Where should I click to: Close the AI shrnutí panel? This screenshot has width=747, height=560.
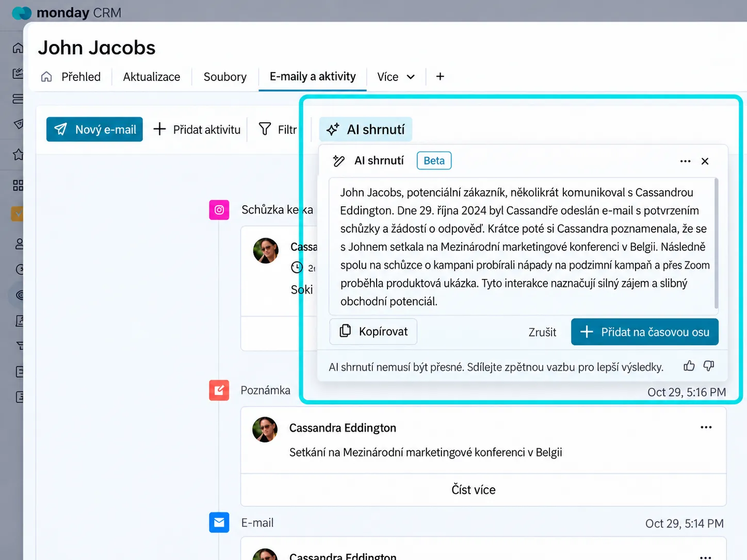pyautogui.click(x=705, y=161)
